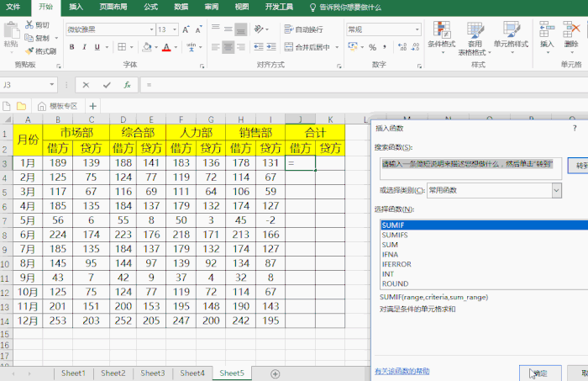Click the Cut scissors icon
The width and height of the screenshot is (588, 381).
click(29, 24)
